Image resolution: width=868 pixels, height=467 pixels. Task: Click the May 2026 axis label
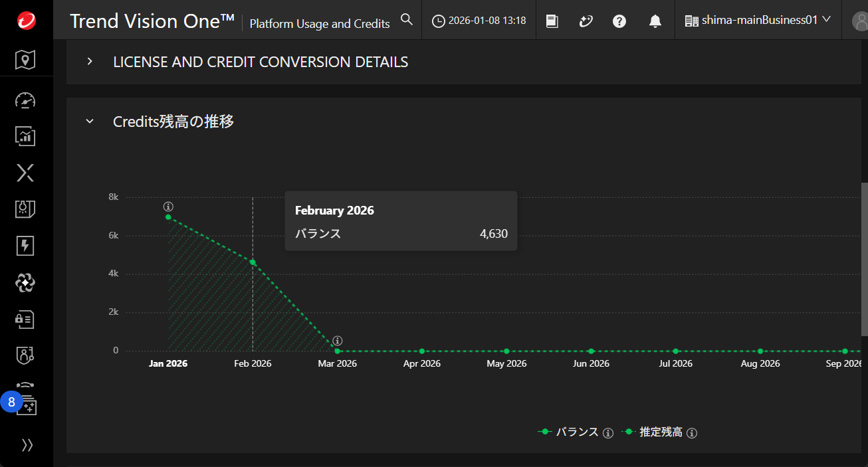(506, 363)
